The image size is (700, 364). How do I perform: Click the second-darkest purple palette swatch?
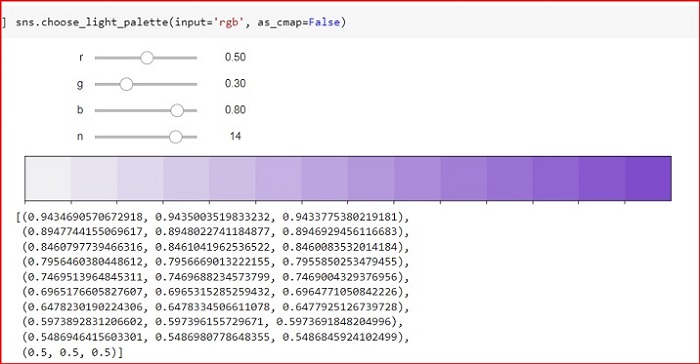click(x=602, y=178)
